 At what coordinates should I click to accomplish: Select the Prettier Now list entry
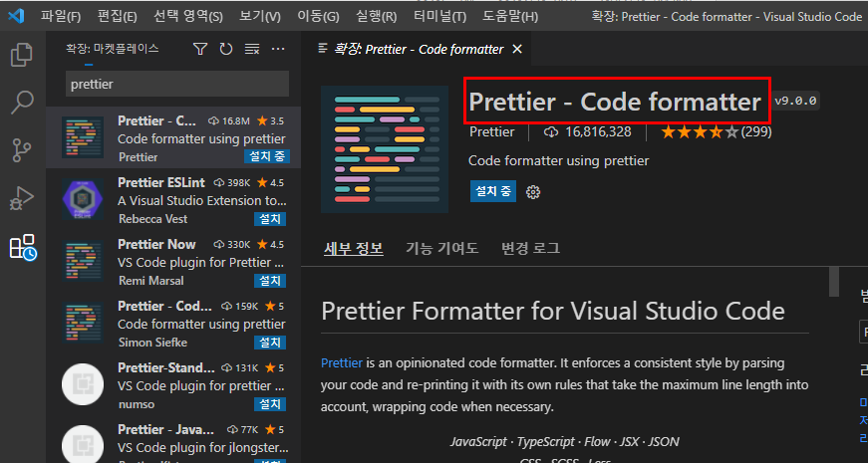point(173,262)
